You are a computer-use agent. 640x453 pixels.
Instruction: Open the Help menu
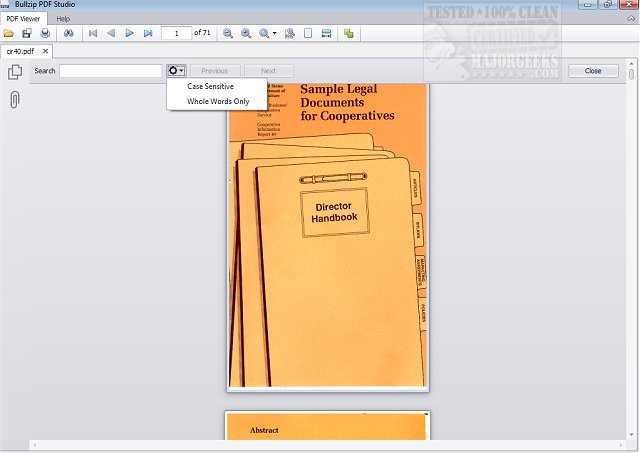click(63, 19)
